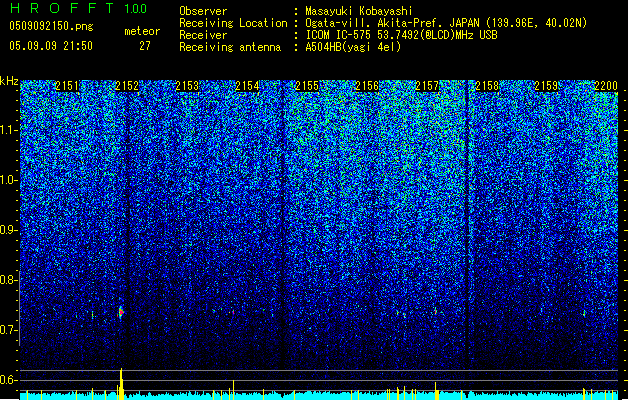This screenshot has height=400, width=629.
Task: Click the date stamp 05.09.09 21:50
Action: [51, 46]
